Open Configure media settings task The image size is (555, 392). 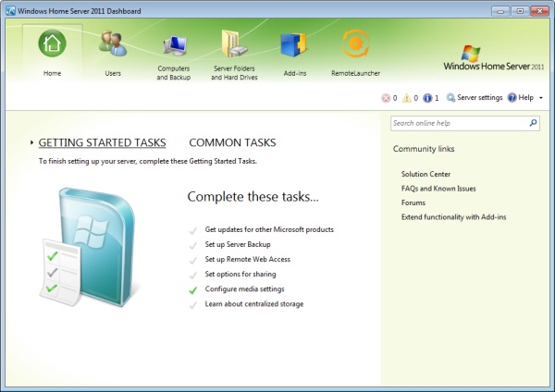tap(244, 289)
